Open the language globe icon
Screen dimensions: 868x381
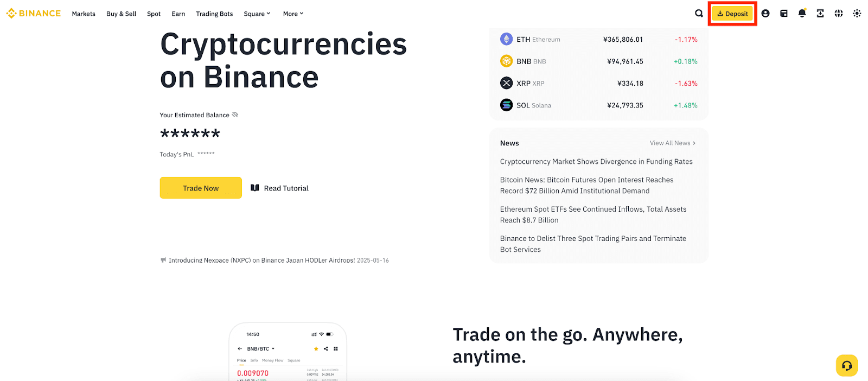click(x=839, y=14)
